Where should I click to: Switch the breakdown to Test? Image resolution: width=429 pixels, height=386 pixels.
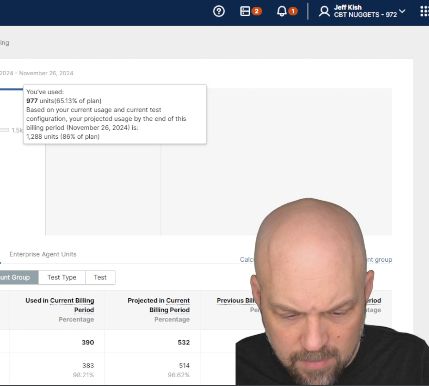click(x=100, y=277)
